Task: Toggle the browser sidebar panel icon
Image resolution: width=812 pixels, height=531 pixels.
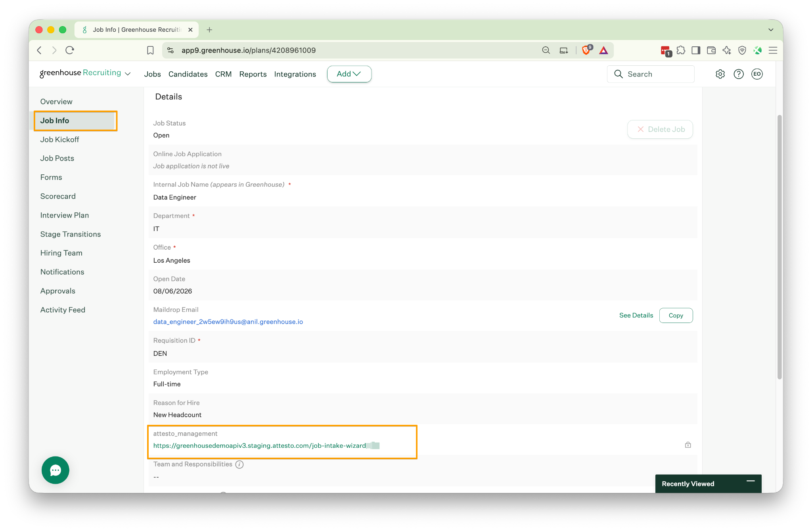Action: [x=696, y=50]
